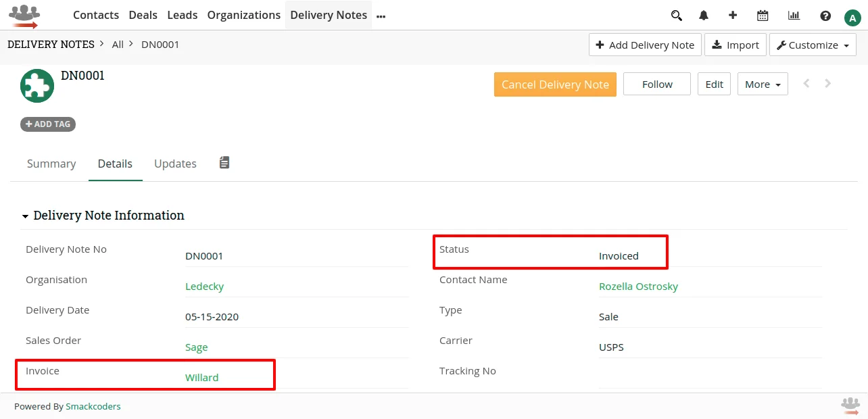View notifications via the bell icon
This screenshot has width=868, height=419.
pyautogui.click(x=703, y=15)
